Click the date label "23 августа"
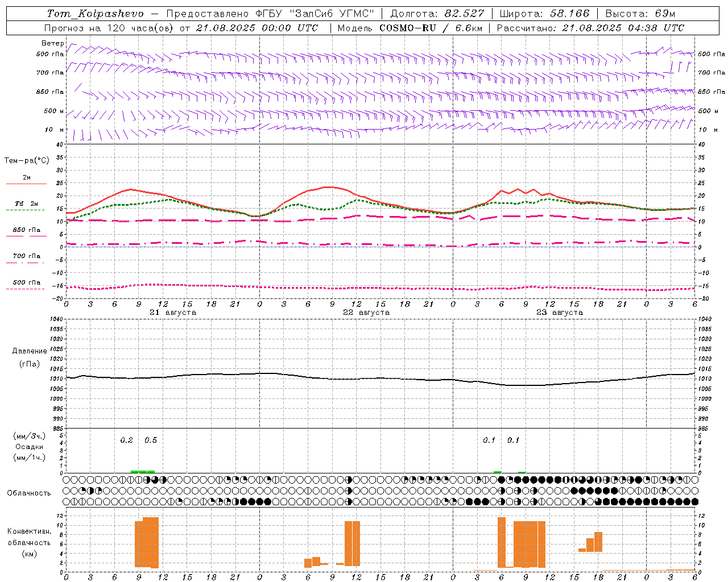 click(560, 313)
